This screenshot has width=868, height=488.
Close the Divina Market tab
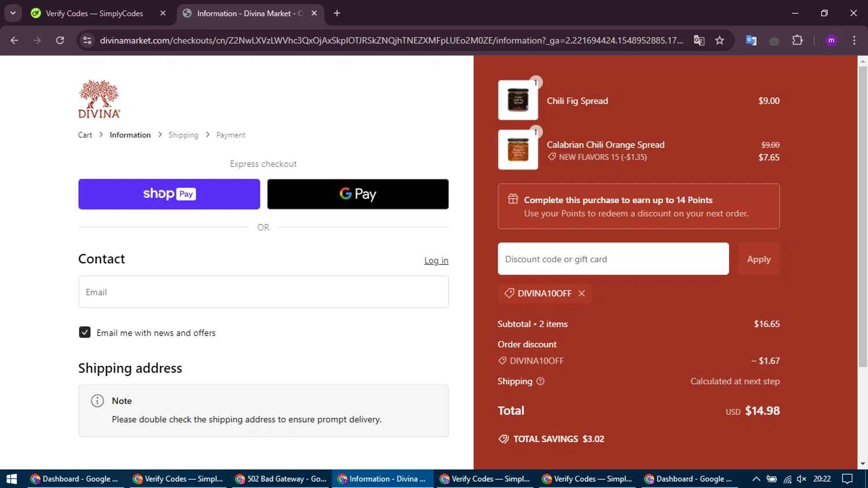[x=314, y=13]
